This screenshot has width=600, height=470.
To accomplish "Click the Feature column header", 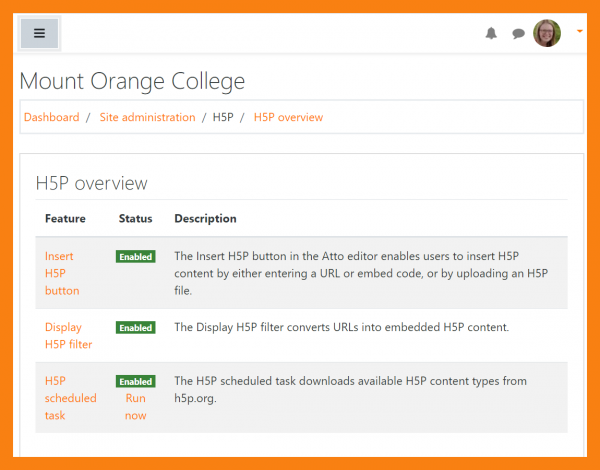I will pyautogui.click(x=65, y=218).
